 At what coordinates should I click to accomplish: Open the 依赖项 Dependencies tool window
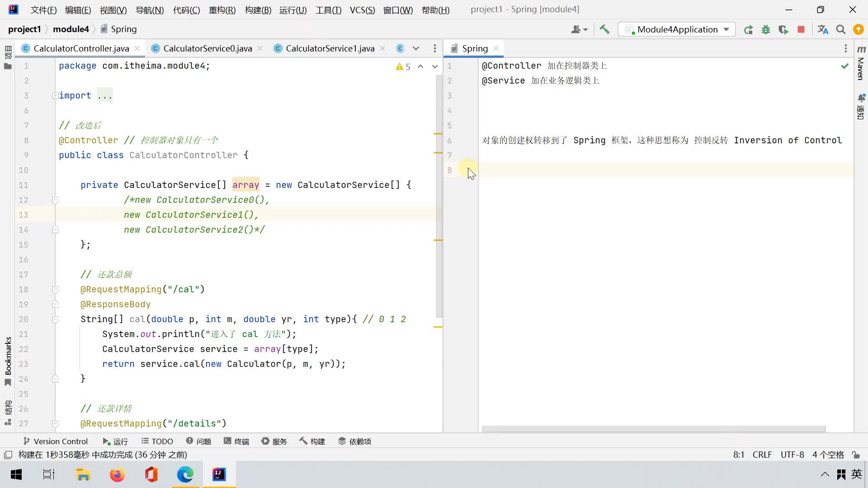pos(354,441)
